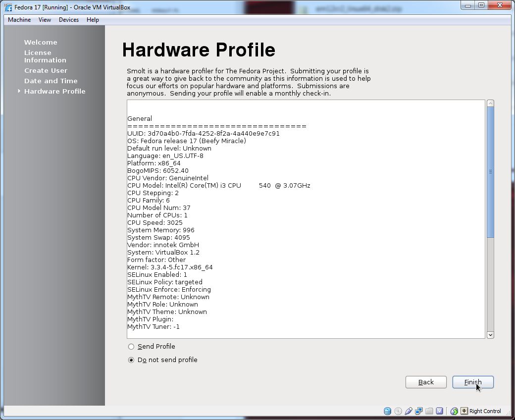The width and height of the screenshot is (515, 420).
Task: Open the Help menu
Action: pyautogui.click(x=93, y=20)
